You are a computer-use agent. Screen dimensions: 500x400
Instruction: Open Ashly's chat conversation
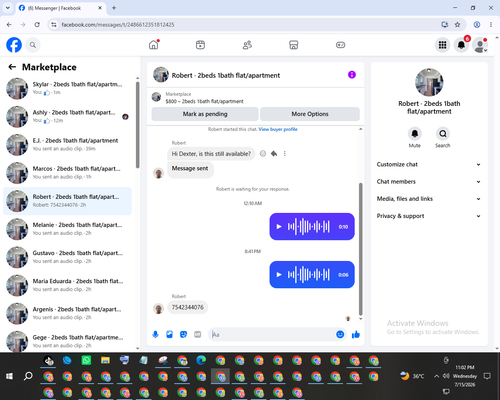[68, 117]
